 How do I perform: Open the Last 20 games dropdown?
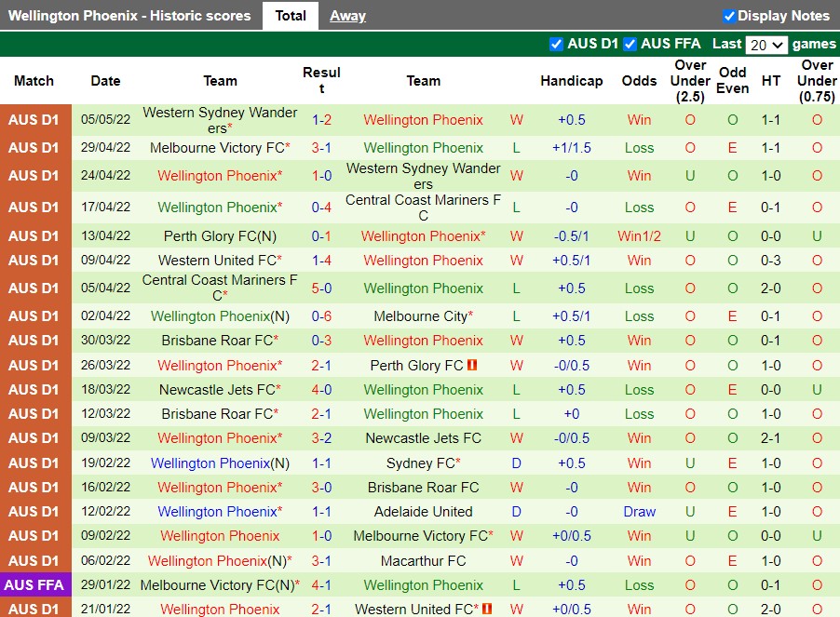[x=766, y=45]
